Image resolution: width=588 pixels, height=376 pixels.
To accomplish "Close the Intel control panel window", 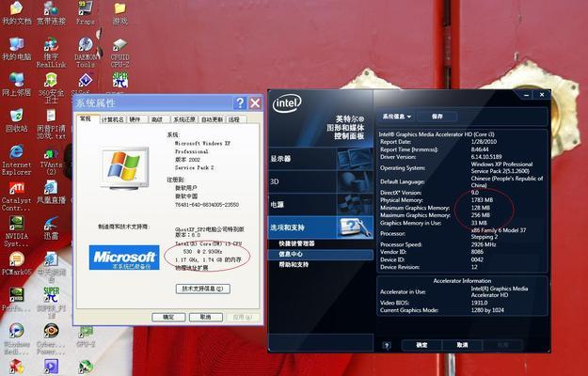I will coord(542,95).
